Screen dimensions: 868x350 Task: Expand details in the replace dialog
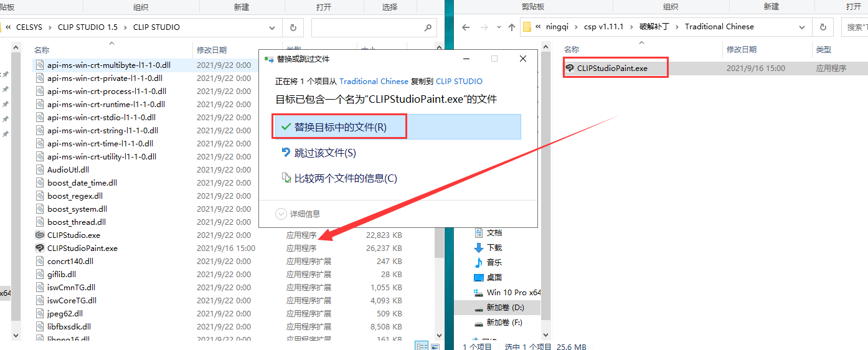[x=298, y=214]
